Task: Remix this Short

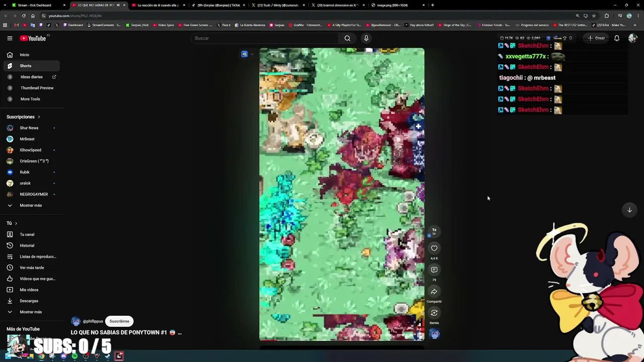Action: pyautogui.click(x=434, y=313)
